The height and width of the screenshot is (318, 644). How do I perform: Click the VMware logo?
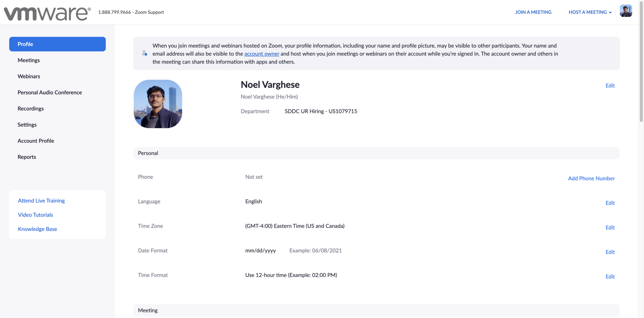pyautogui.click(x=47, y=13)
